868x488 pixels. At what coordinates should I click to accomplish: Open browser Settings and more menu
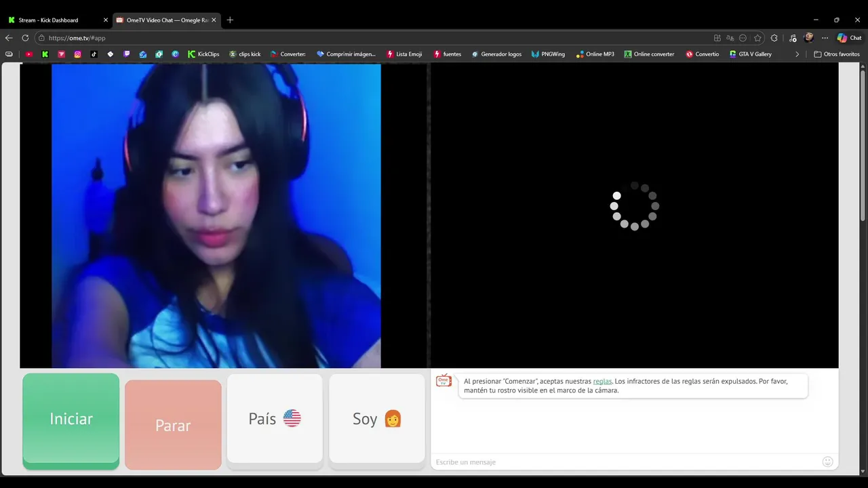tap(825, 38)
